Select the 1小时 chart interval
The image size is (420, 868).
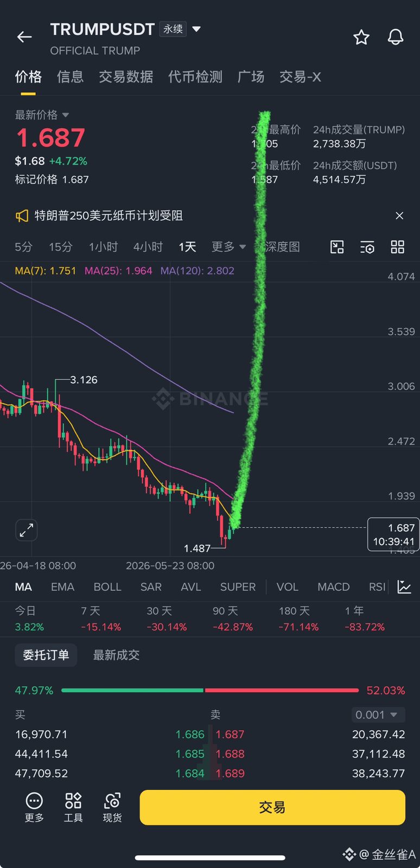(103, 247)
